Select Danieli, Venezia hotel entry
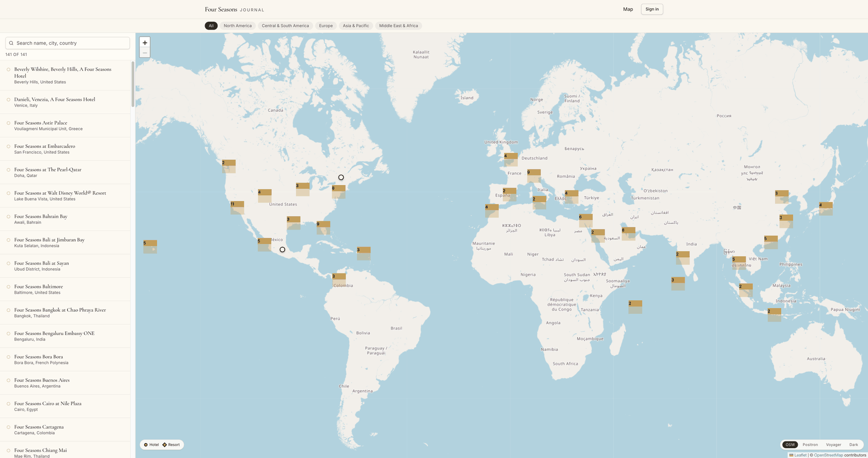The width and height of the screenshot is (868, 458). 65,102
